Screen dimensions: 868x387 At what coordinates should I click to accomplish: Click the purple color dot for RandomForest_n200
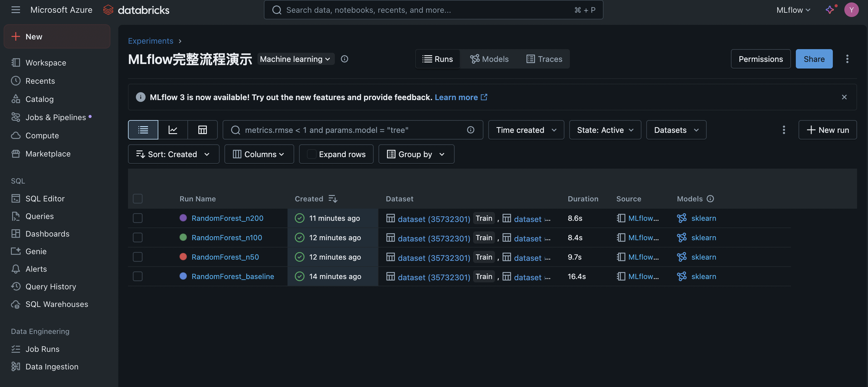tap(183, 218)
